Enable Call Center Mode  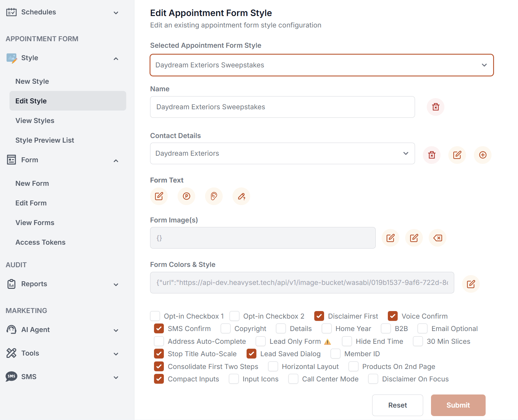click(293, 379)
